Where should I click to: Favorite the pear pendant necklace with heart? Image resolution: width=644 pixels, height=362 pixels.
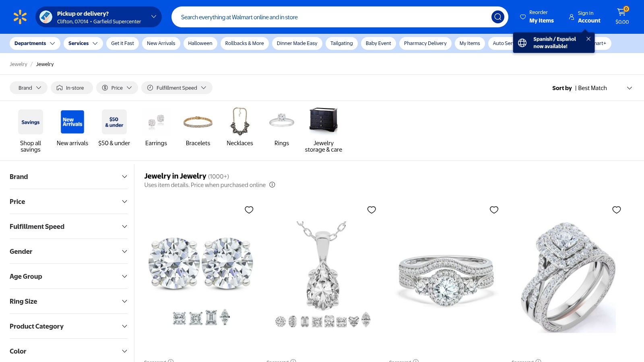coord(372,210)
